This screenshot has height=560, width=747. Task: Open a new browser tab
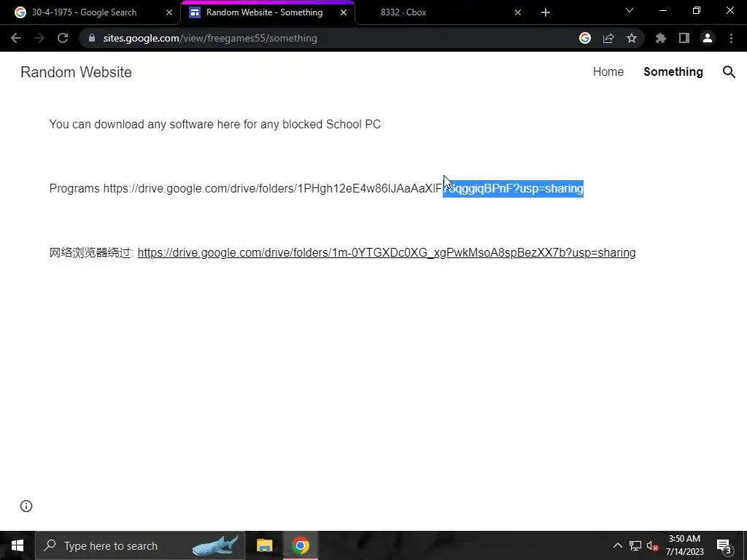(546, 12)
